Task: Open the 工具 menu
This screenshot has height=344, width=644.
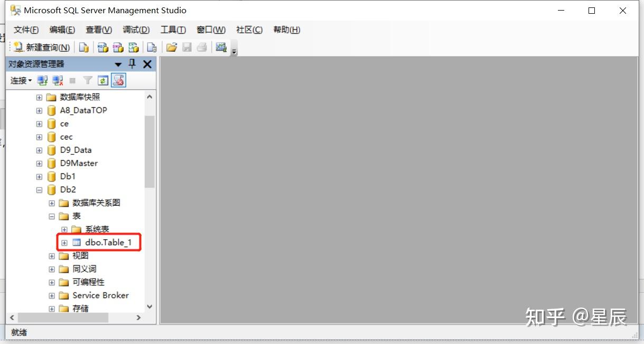Action: pyautogui.click(x=173, y=30)
